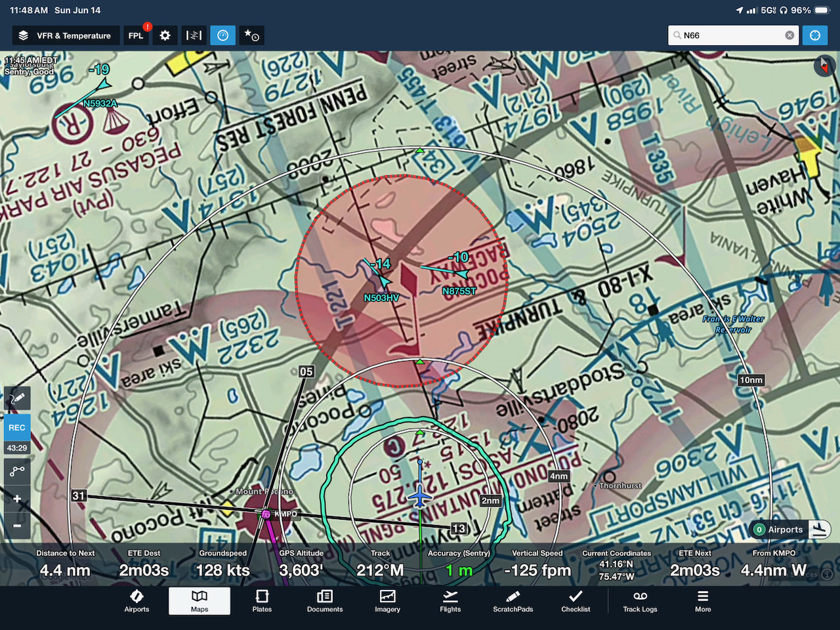This screenshot has width=840, height=630.
Task: Click the search field containing N66
Action: tap(733, 35)
